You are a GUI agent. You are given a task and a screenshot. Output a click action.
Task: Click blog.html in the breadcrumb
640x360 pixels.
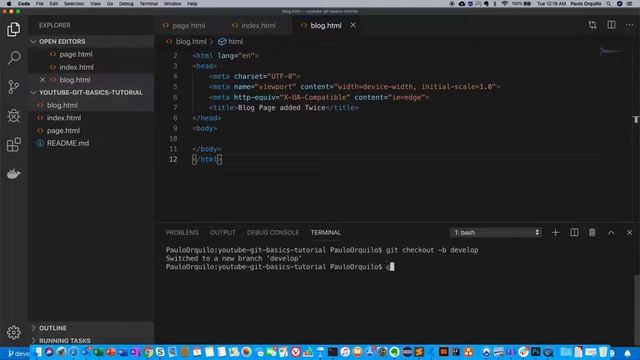click(191, 42)
